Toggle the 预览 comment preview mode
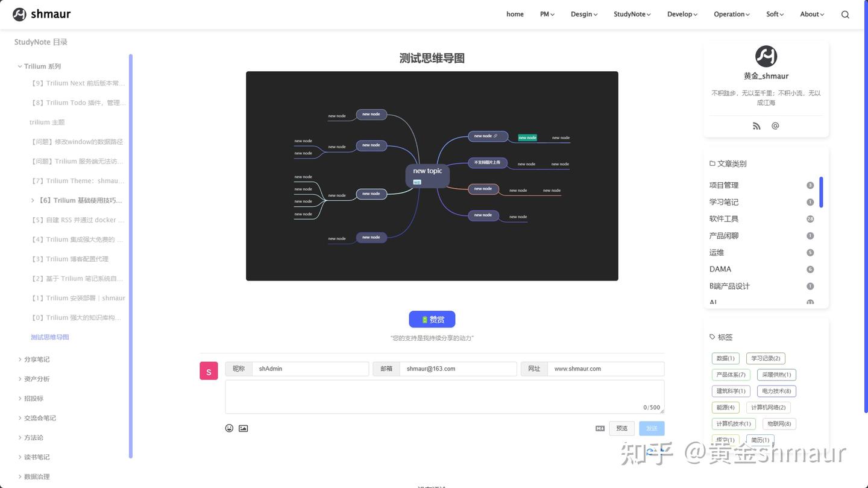Image resolution: width=868 pixels, height=488 pixels. [x=621, y=428]
